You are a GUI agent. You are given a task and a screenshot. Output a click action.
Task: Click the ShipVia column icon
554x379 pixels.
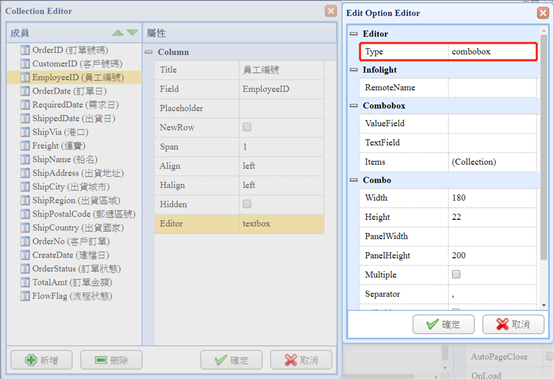[x=25, y=132]
